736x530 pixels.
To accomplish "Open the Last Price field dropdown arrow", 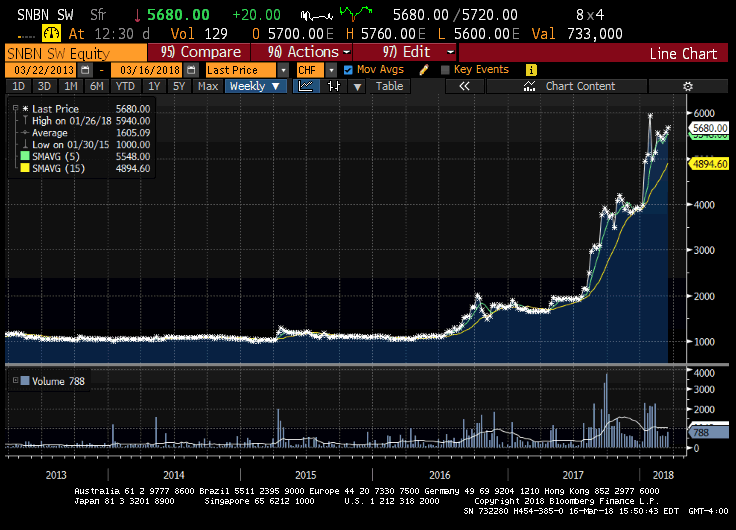I will tap(283, 70).
